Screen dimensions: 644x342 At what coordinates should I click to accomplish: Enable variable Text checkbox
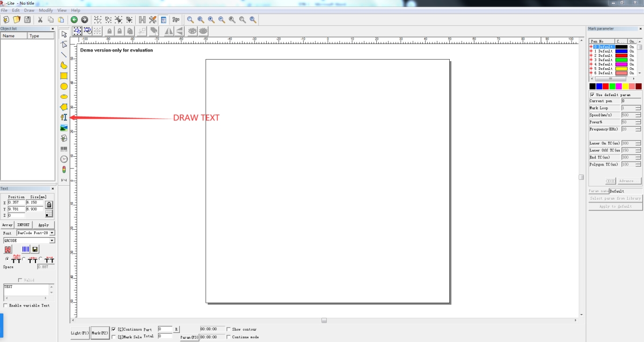click(x=6, y=305)
